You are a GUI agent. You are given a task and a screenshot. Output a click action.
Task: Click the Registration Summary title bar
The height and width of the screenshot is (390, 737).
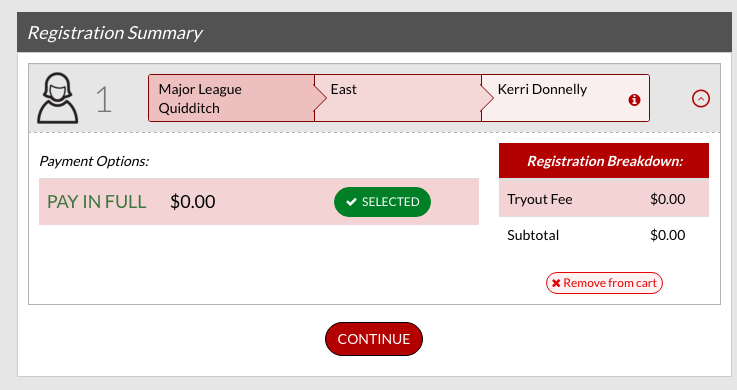(x=374, y=32)
